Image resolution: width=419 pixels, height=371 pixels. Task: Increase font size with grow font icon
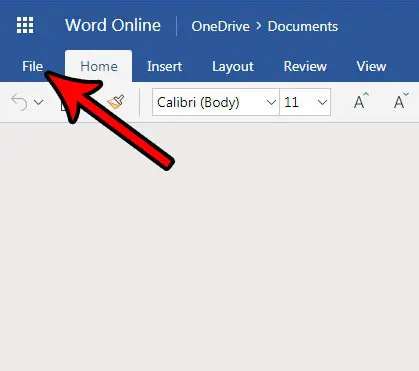(361, 101)
